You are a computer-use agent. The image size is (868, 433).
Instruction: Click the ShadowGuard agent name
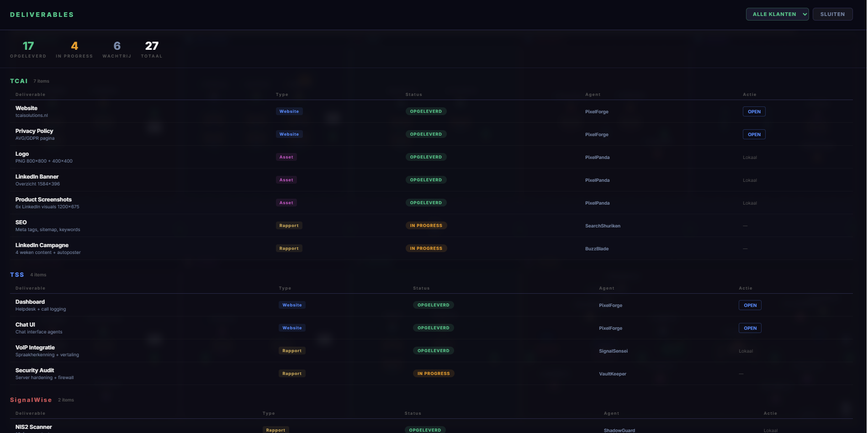[x=619, y=430]
